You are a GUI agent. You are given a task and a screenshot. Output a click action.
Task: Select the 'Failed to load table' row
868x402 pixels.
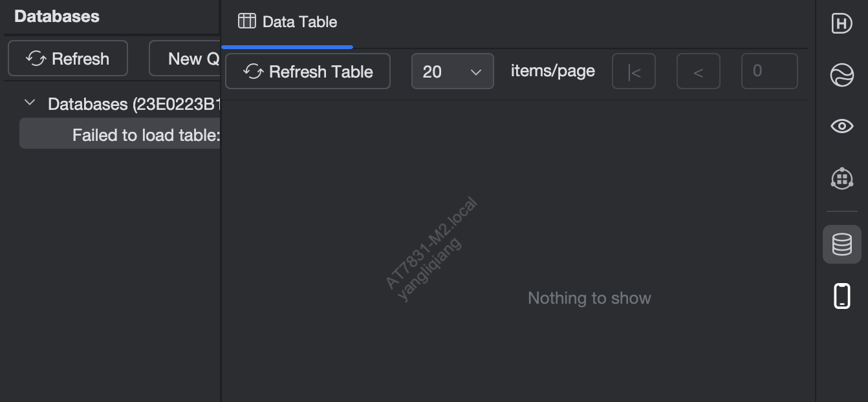click(120, 134)
